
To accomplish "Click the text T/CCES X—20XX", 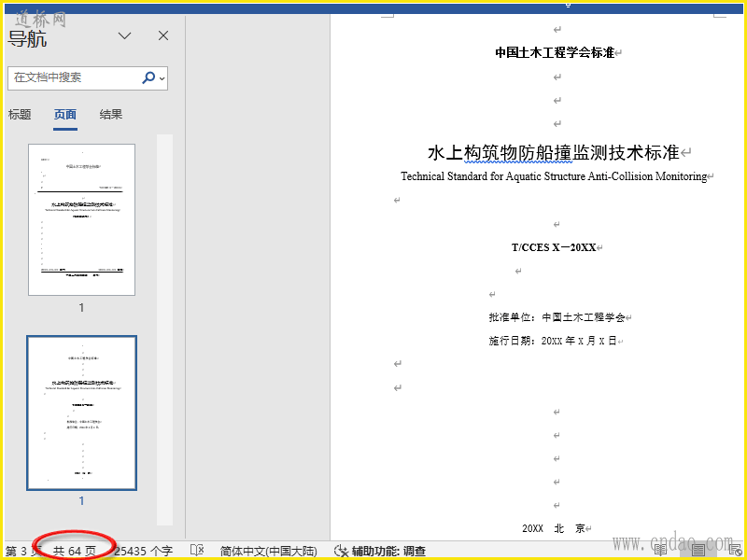I will click(554, 247).
